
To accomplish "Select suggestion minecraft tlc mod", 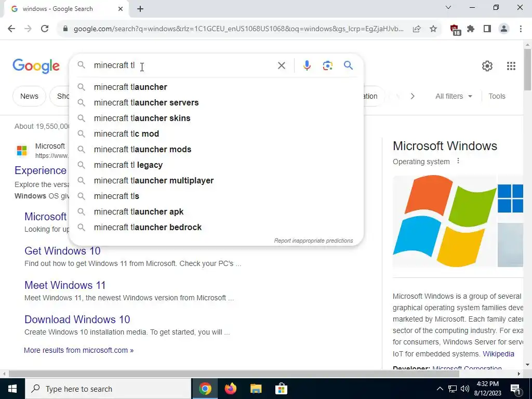I will [216, 134].
